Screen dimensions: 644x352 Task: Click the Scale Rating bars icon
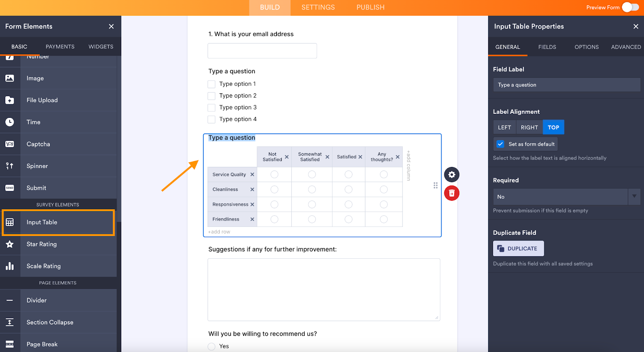point(10,266)
